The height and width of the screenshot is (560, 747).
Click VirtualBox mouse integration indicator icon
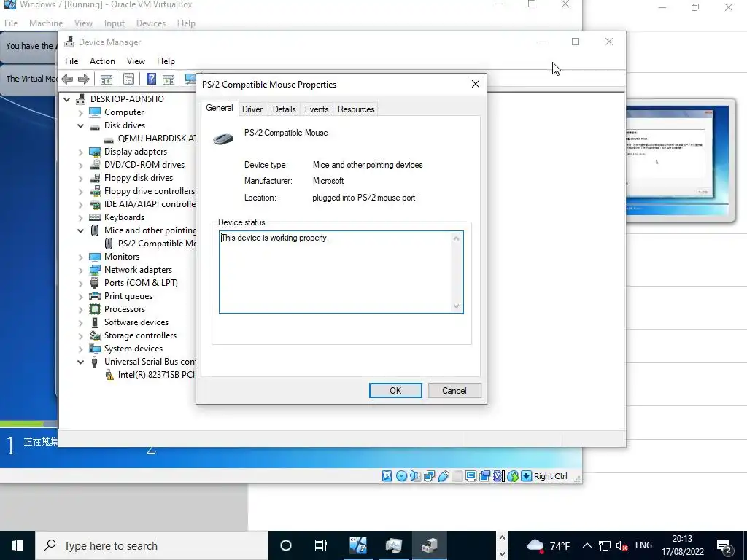click(x=513, y=475)
